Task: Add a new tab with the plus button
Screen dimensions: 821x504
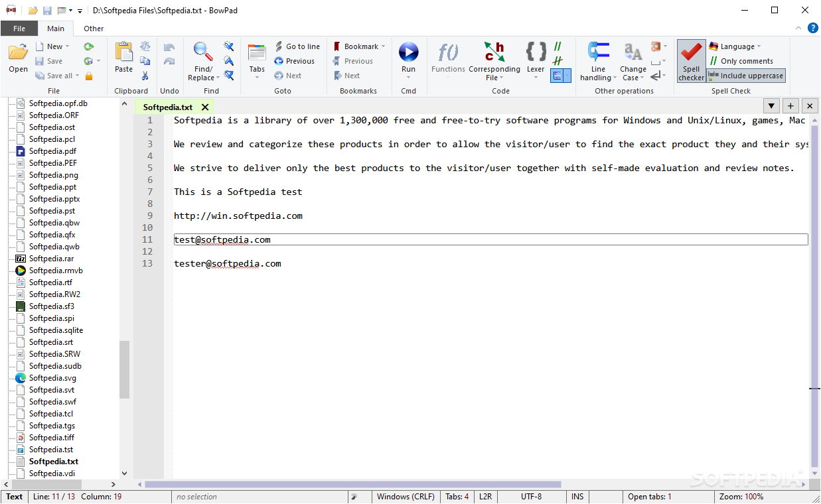Action: 790,106
